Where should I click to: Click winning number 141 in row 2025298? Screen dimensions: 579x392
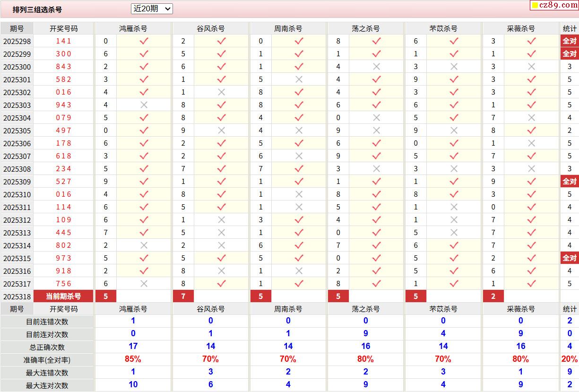pyautogui.click(x=63, y=41)
